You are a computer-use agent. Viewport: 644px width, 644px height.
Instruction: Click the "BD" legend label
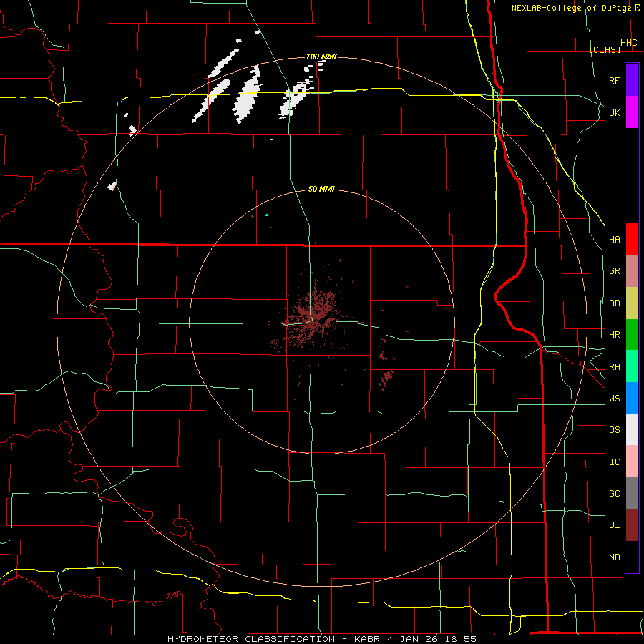(614, 303)
